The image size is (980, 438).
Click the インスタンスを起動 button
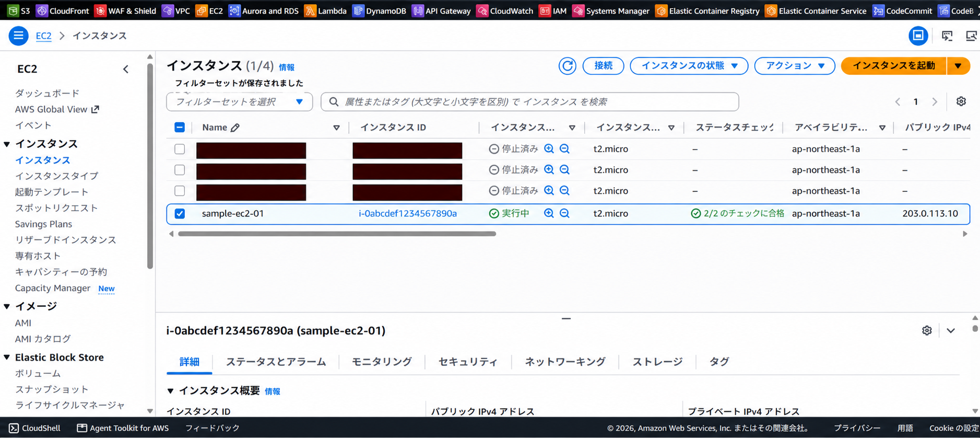tap(893, 66)
